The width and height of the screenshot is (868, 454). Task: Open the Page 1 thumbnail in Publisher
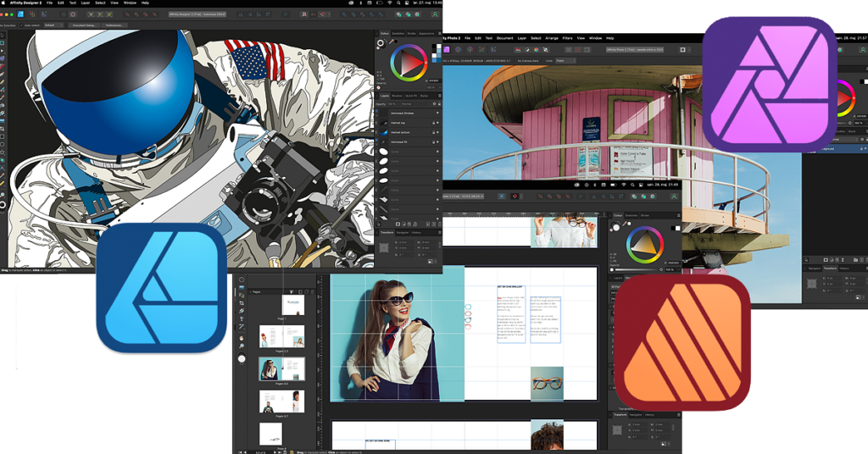coord(292,305)
